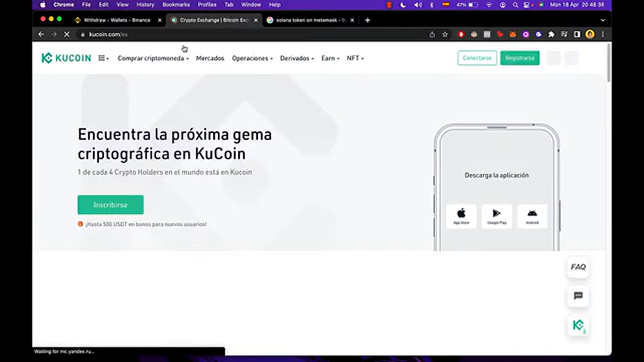Click the battery status icon
The width and height of the screenshot is (644, 362).
pos(467,5)
